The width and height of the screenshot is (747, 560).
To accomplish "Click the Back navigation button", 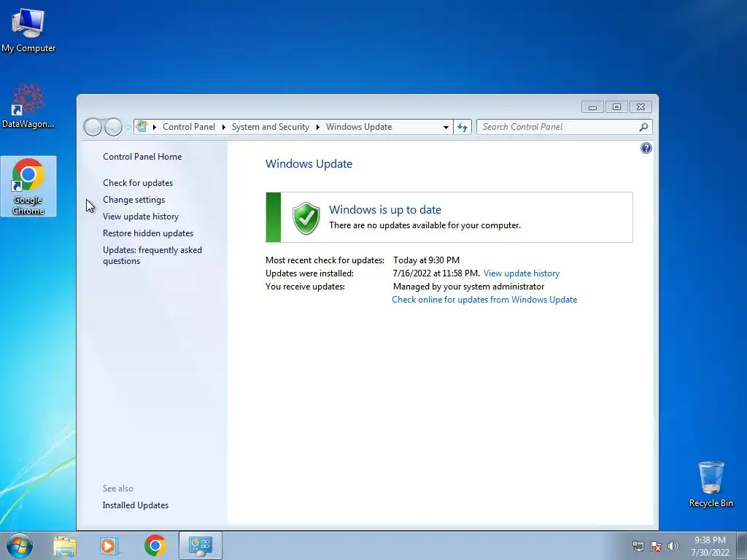I will tap(93, 127).
